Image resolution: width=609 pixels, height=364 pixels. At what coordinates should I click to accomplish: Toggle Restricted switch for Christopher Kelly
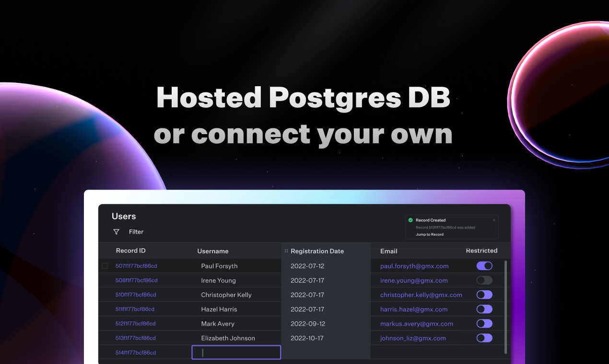coord(484,295)
